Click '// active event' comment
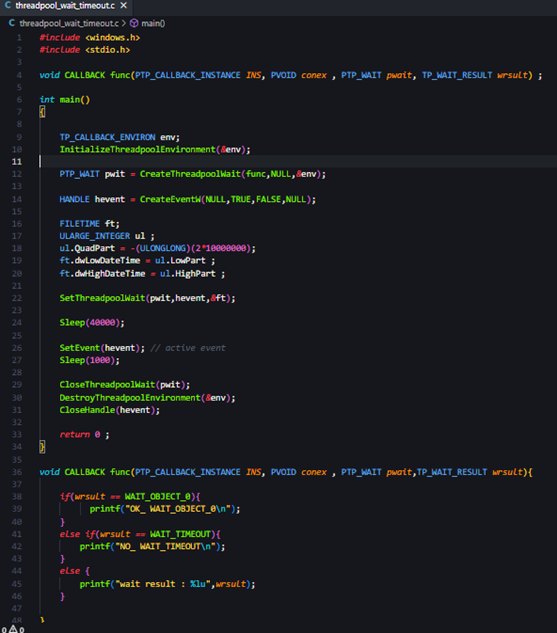Screen dimensions: 557x633 (x=188, y=348)
